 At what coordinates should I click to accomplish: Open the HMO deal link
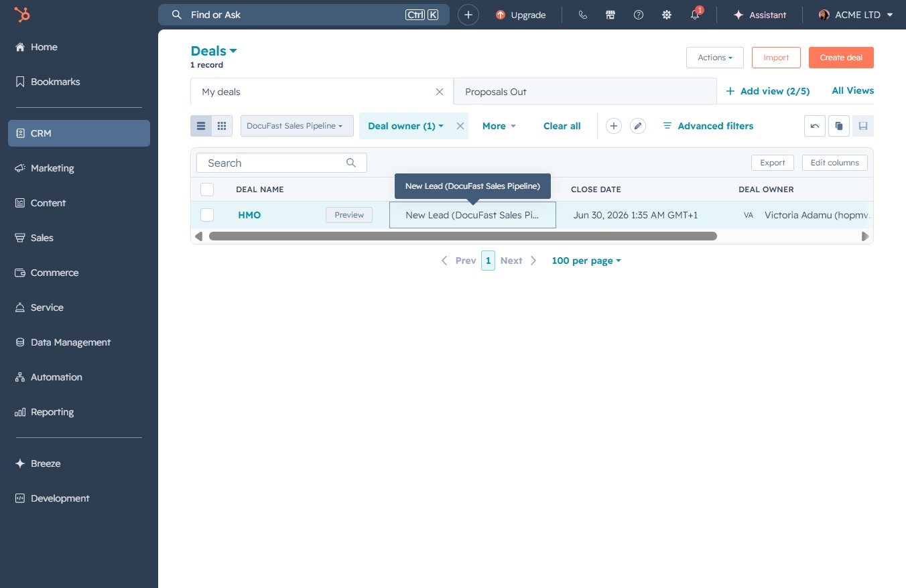click(249, 215)
